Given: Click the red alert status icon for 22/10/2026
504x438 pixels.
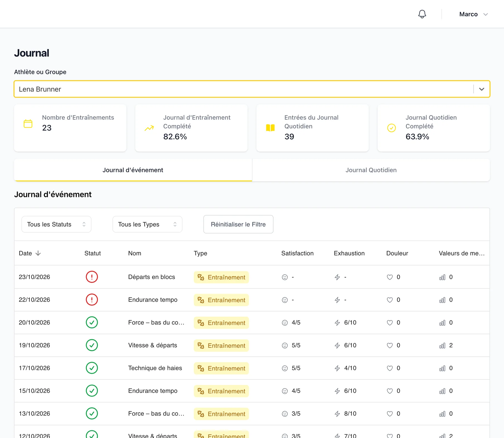Looking at the screenshot, I should click(x=92, y=300).
